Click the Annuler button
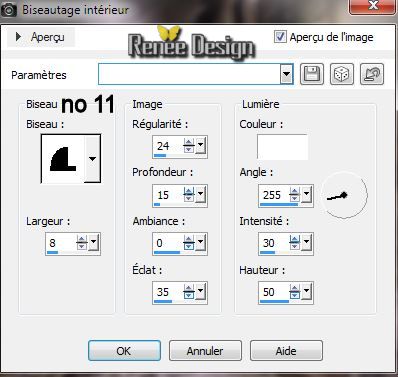This screenshot has width=398, height=377. (x=205, y=351)
